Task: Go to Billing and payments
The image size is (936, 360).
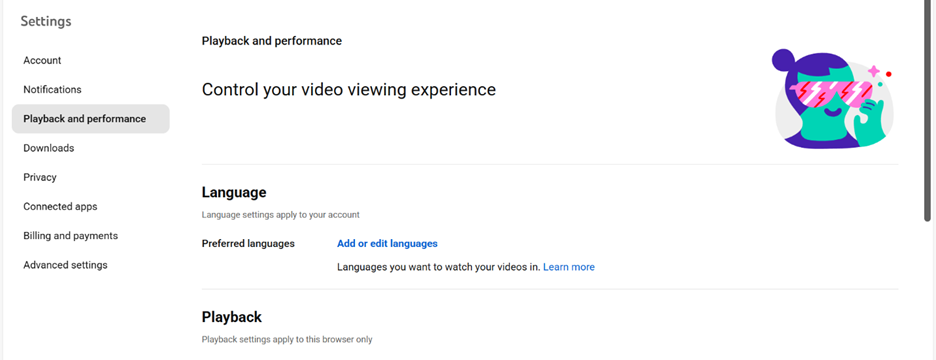Action: pyautogui.click(x=70, y=236)
